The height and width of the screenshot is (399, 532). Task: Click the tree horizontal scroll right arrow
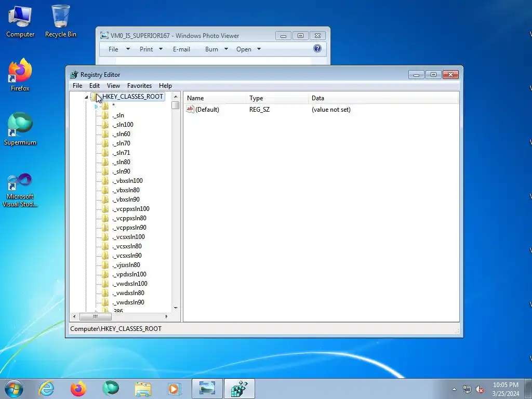tap(166, 316)
